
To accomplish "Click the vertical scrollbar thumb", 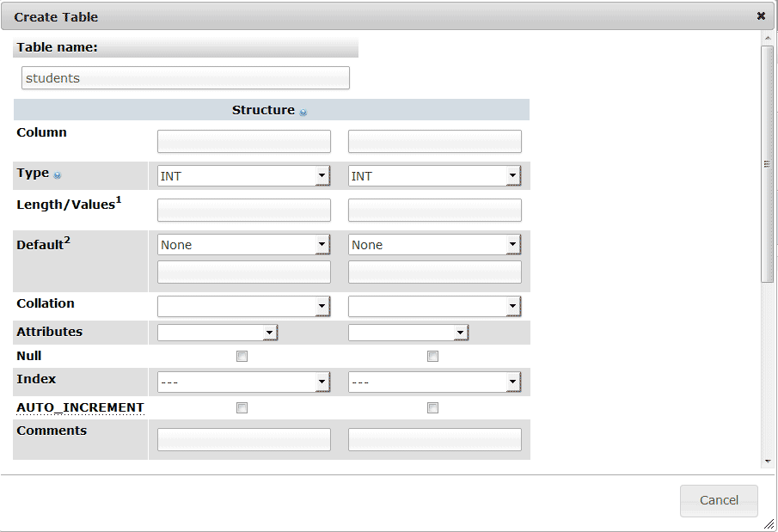I will click(767, 164).
